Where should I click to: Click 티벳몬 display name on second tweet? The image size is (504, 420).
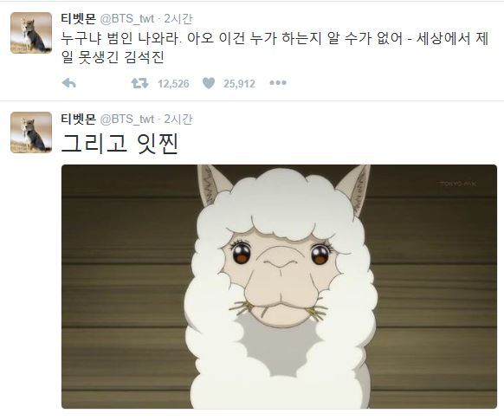point(79,119)
